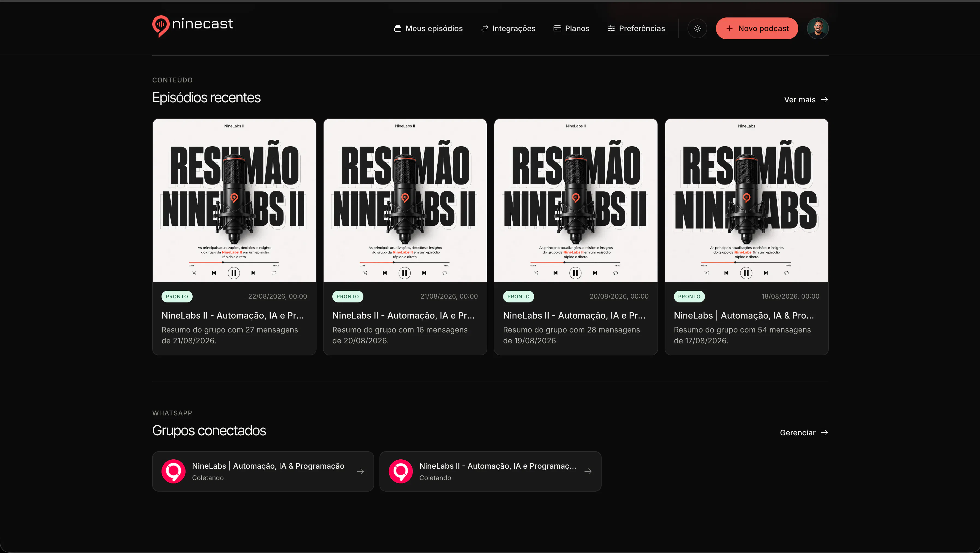This screenshot has width=980, height=553.
Task: Click Meus episódios box icon
Action: pos(398,29)
